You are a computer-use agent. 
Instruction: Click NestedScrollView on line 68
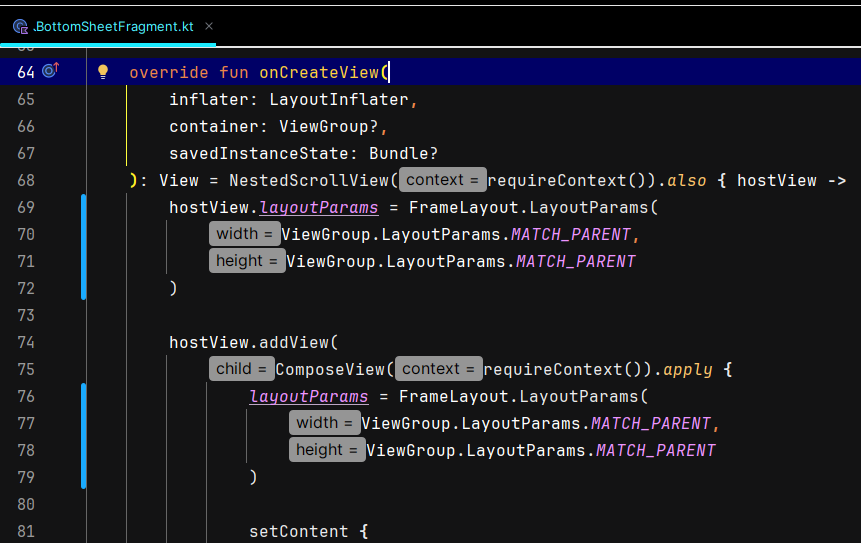(x=309, y=180)
